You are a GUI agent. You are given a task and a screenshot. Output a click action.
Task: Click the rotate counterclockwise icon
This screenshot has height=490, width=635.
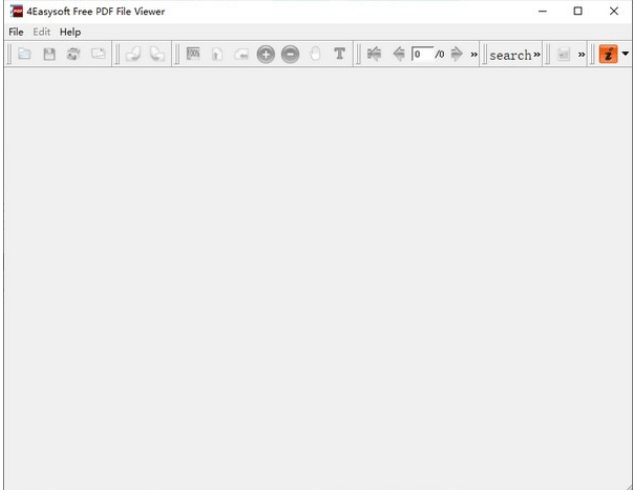tap(133, 54)
